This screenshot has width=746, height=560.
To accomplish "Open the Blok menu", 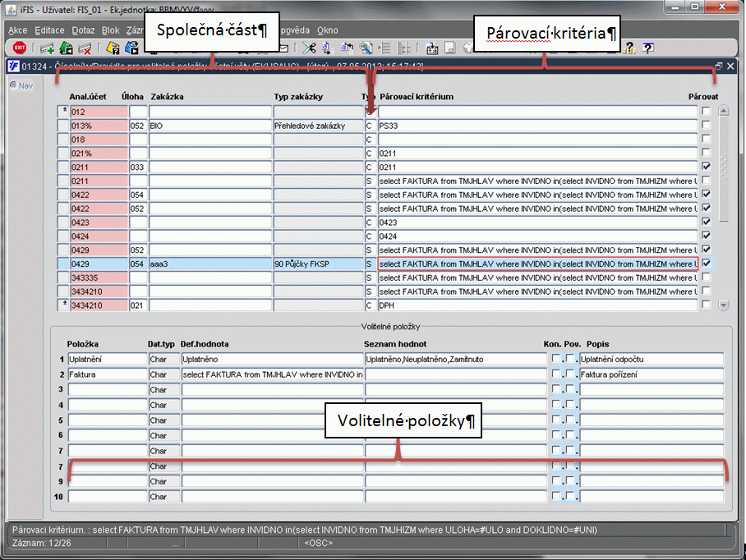I will coord(110,30).
